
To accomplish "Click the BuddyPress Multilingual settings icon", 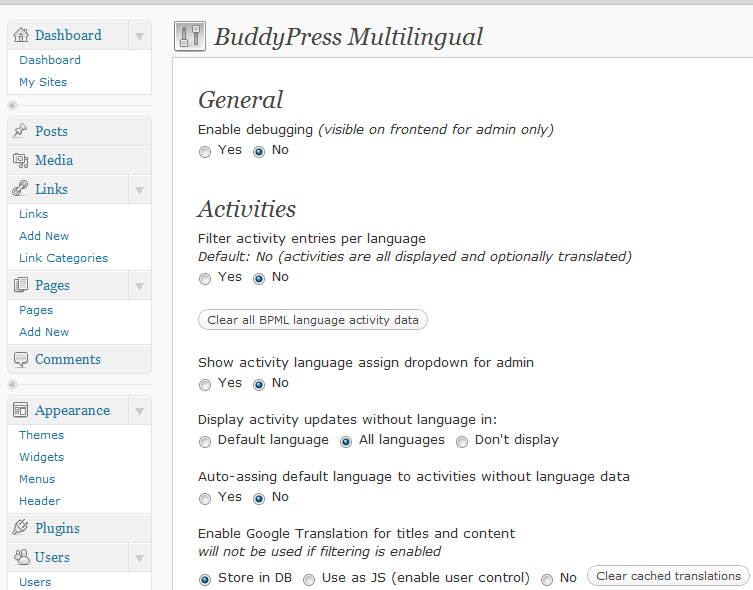I will click(190, 36).
